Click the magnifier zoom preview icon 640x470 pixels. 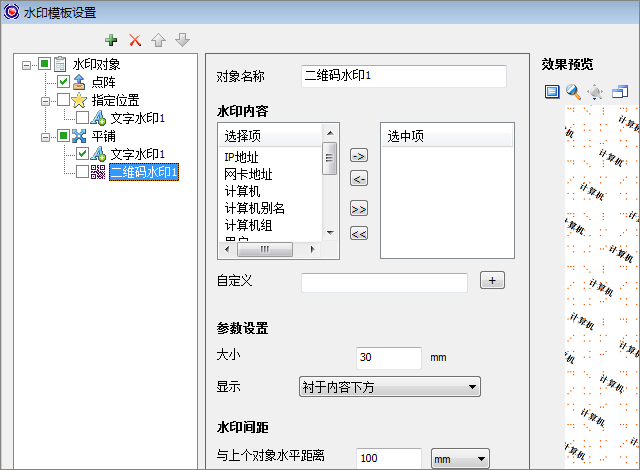573,92
